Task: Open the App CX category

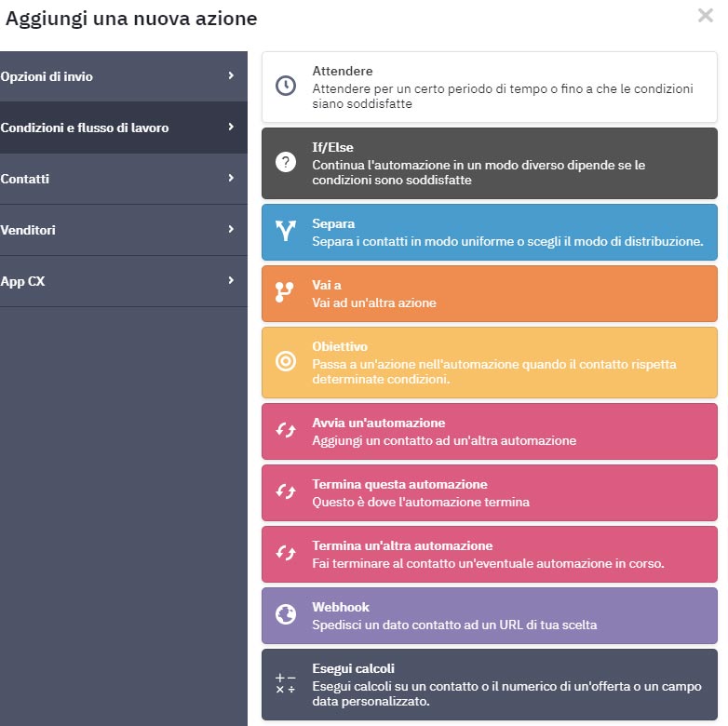Action: (x=124, y=281)
